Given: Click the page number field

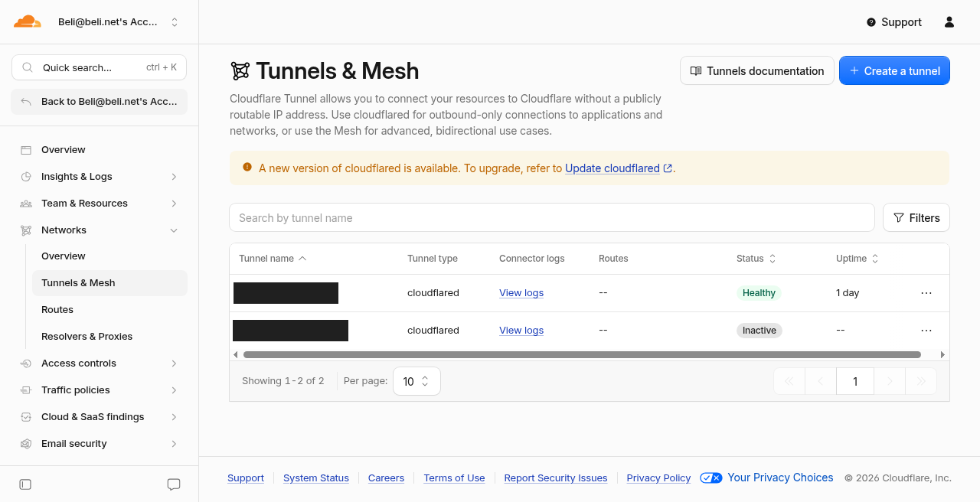Looking at the screenshot, I should [x=855, y=381].
